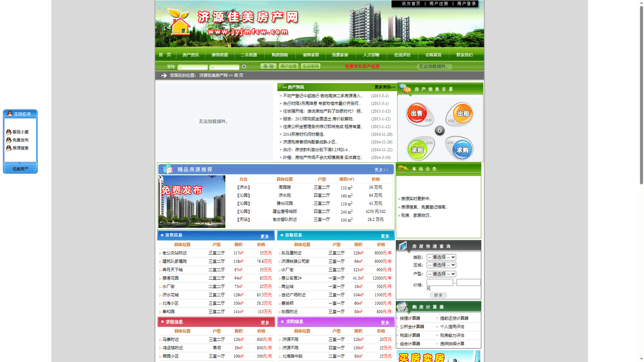Open 购房指南 in the navigation bar

point(280,55)
